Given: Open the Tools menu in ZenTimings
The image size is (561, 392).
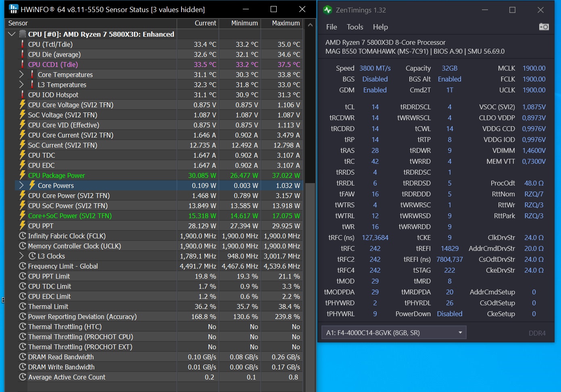Looking at the screenshot, I should coord(355,27).
